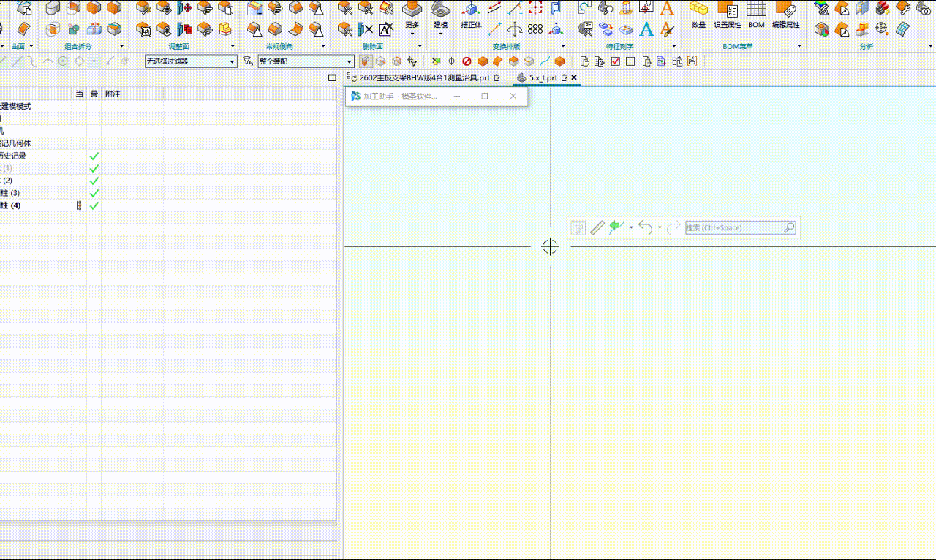Select the large red letter A text tool
Screen dimensions: 936x560
(x=666, y=9)
